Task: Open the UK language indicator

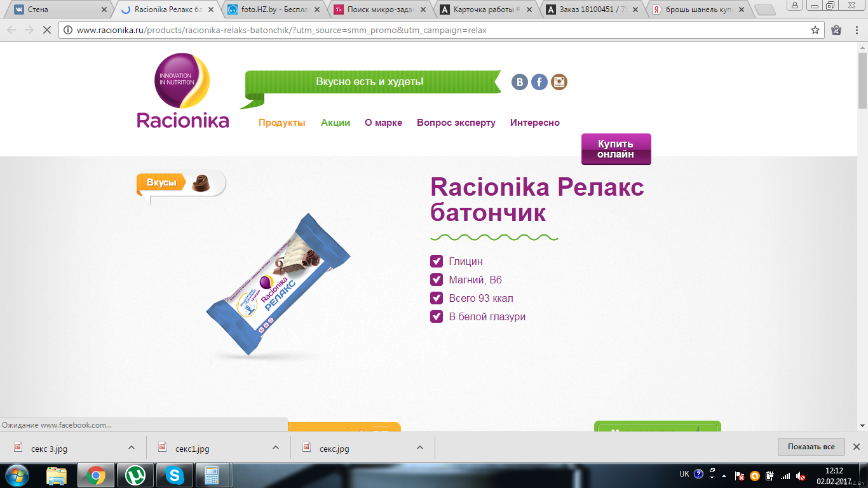Action: click(684, 474)
